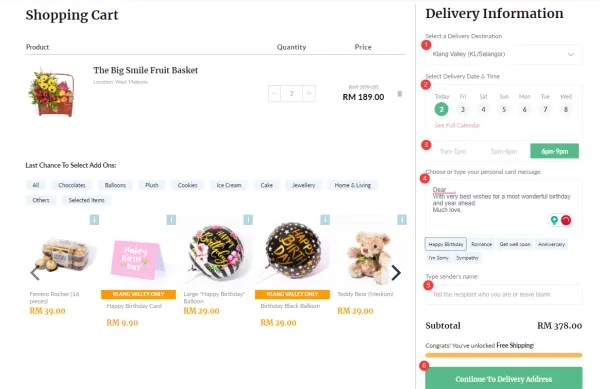The width and height of the screenshot is (600, 389).
Task: Open the See Full Calendar link
Action: tap(457, 125)
